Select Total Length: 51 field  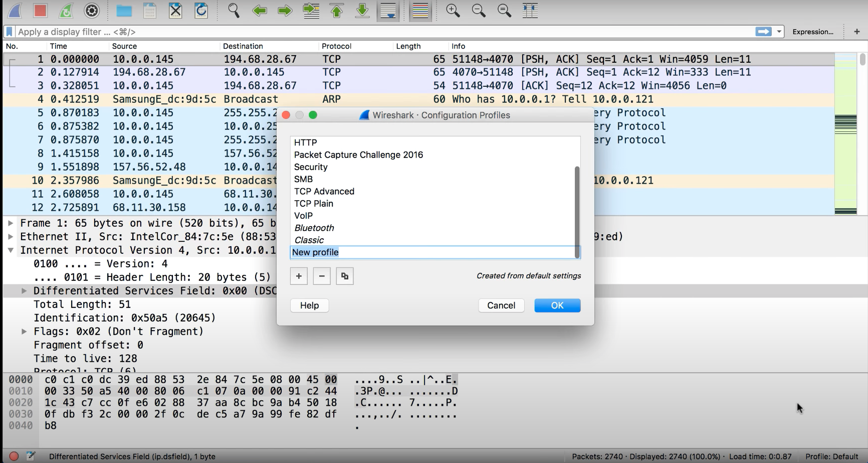pyautogui.click(x=82, y=304)
